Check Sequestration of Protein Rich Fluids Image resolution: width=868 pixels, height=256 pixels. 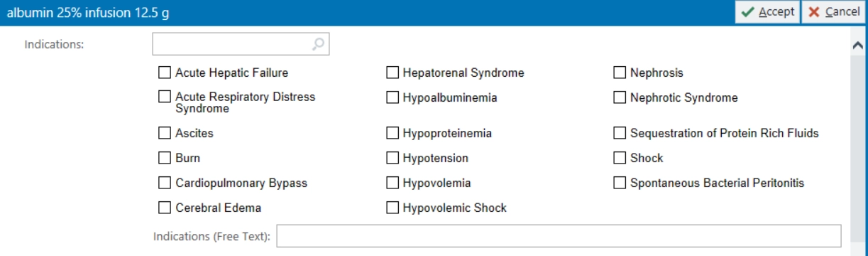(619, 133)
